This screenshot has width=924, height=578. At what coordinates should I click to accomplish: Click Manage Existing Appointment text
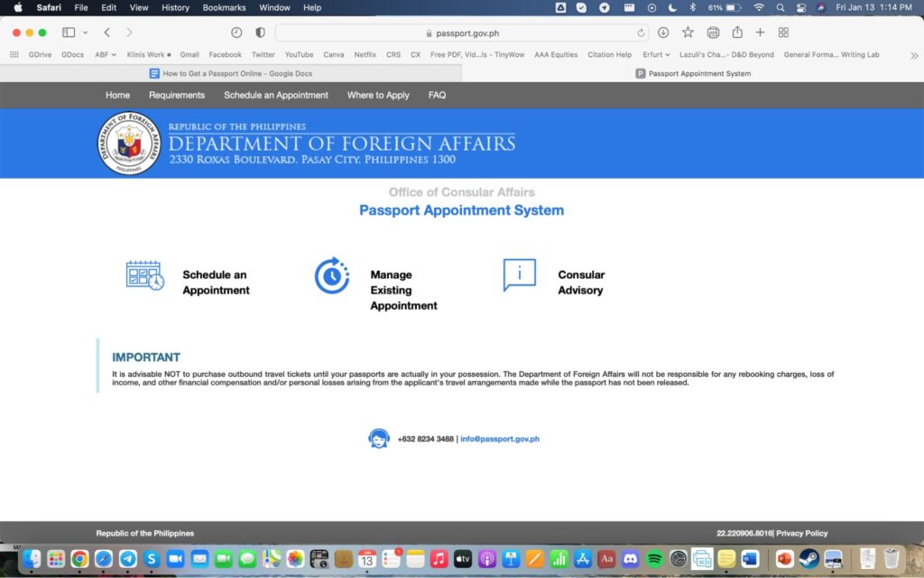403,290
